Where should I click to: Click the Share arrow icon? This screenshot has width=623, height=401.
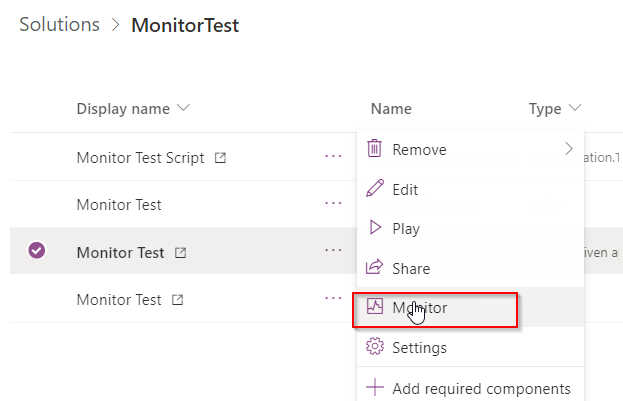coord(374,267)
